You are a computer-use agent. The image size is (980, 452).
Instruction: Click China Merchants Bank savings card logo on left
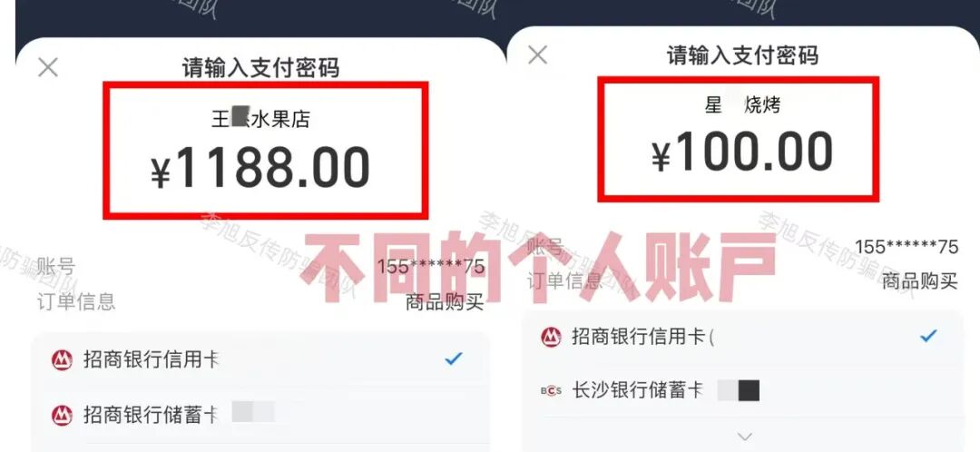[x=62, y=415]
